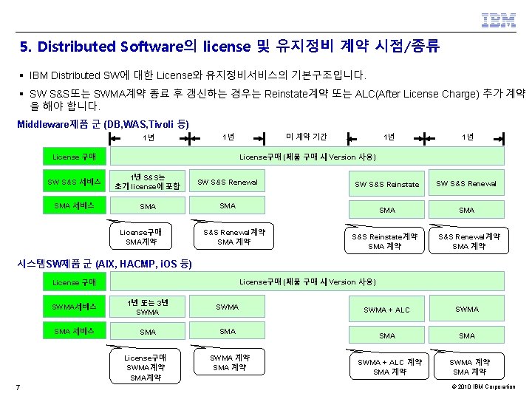This screenshot has width=532, height=399.
Task: Click the IBM logo on the slide
Action: pyautogui.click(x=499, y=21)
